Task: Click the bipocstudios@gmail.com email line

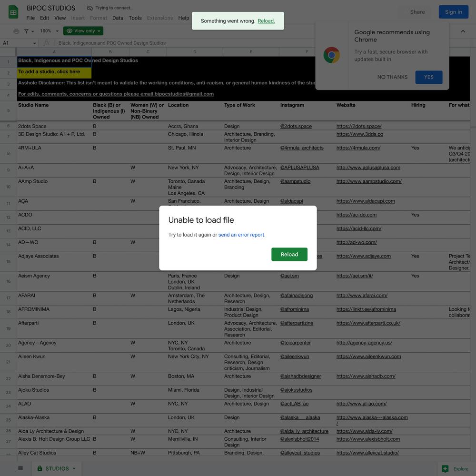Action: (116, 94)
